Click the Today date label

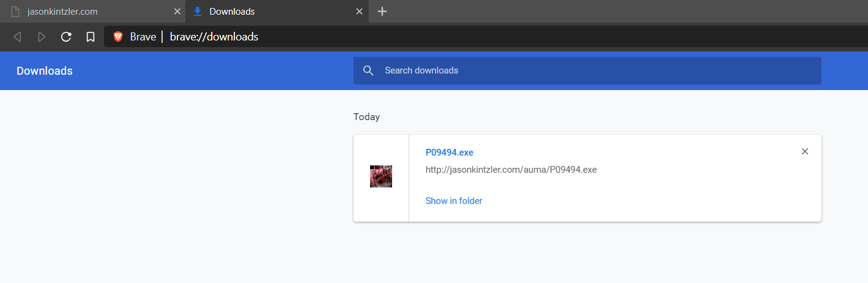366,117
